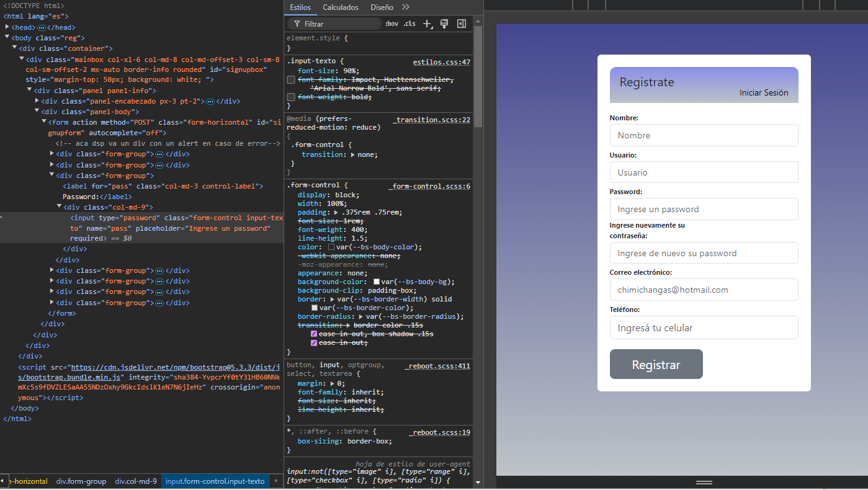This screenshot has height=490, width=868.
Task: Switch to the Calculados tab
Action: pyautogui.click(x=341, y=7)
